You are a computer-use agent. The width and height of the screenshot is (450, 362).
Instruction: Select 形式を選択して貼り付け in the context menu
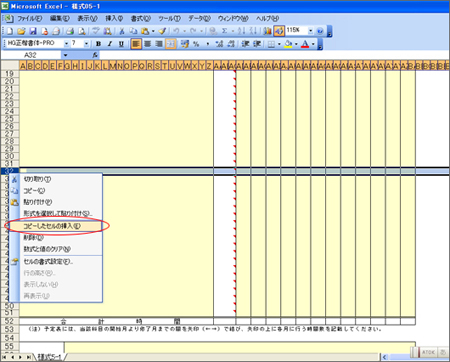coord(56,214)
